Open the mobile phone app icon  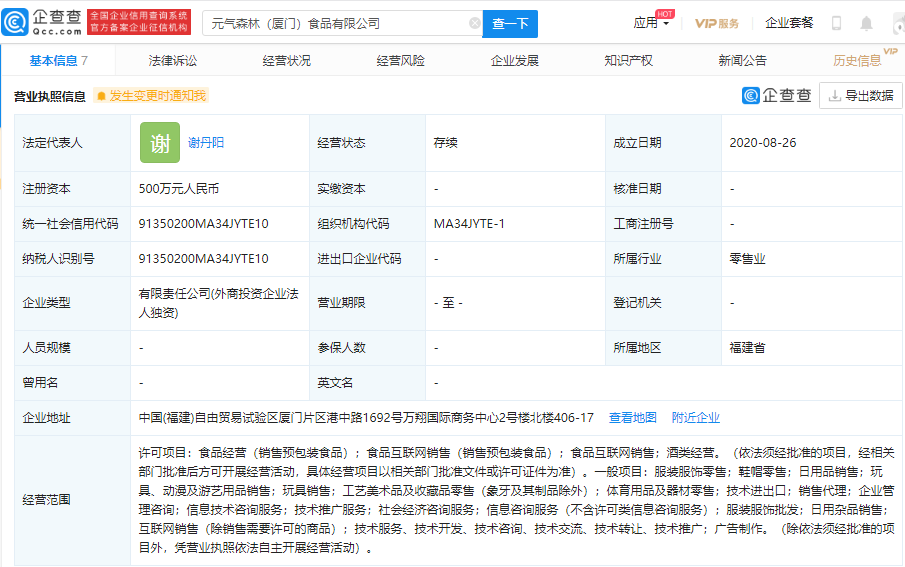click(x=836, y=23)
